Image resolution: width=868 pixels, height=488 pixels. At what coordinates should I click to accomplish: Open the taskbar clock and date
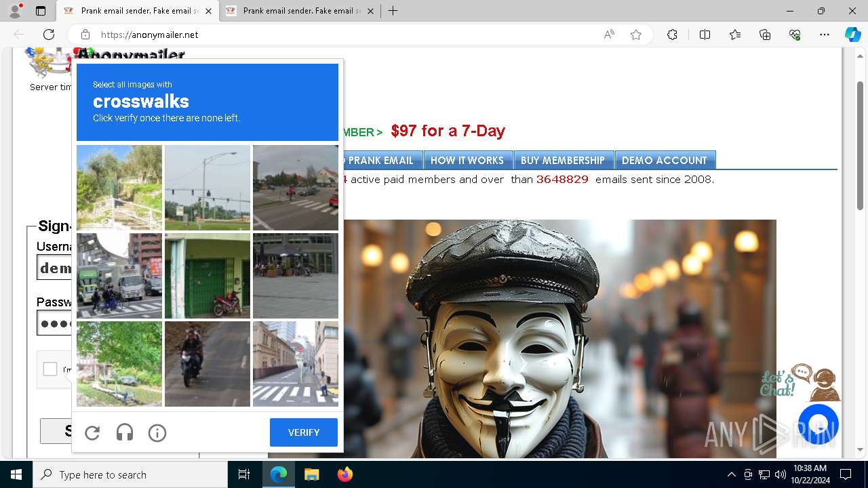pos(810,474)
